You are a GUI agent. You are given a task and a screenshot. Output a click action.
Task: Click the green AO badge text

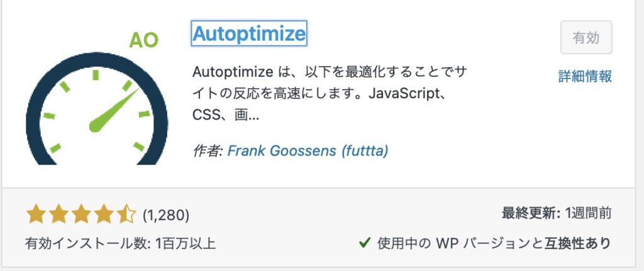coord(144,40)
